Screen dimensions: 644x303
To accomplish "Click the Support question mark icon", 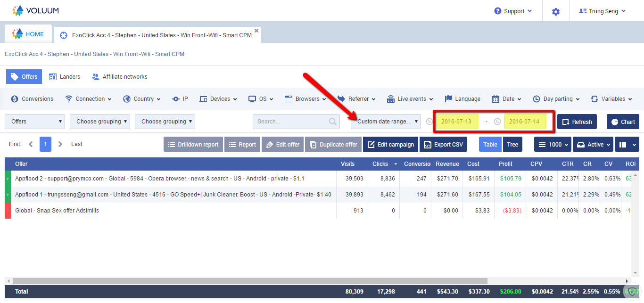I will (498, 11).
